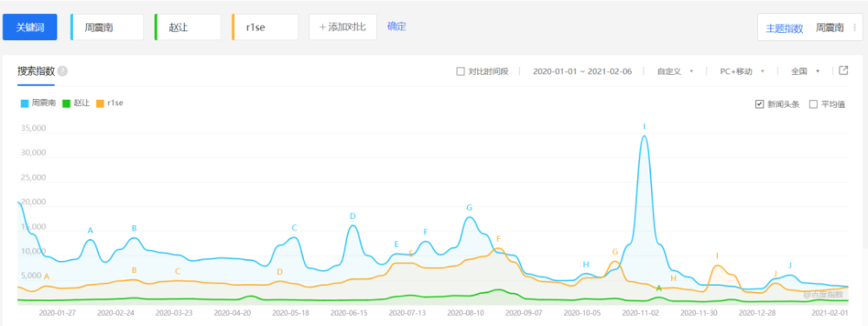Click the 确定 confirm link

pyautogui.click(x=397, y=26)
